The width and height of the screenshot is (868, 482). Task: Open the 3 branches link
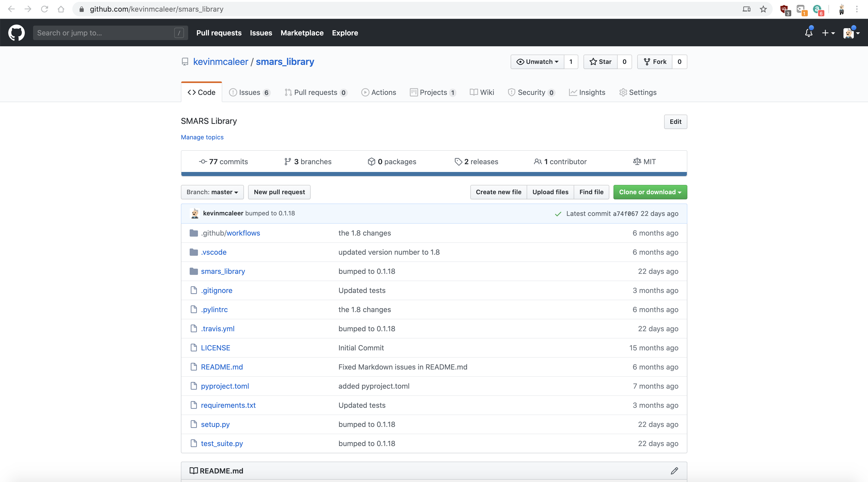[308, 162]
